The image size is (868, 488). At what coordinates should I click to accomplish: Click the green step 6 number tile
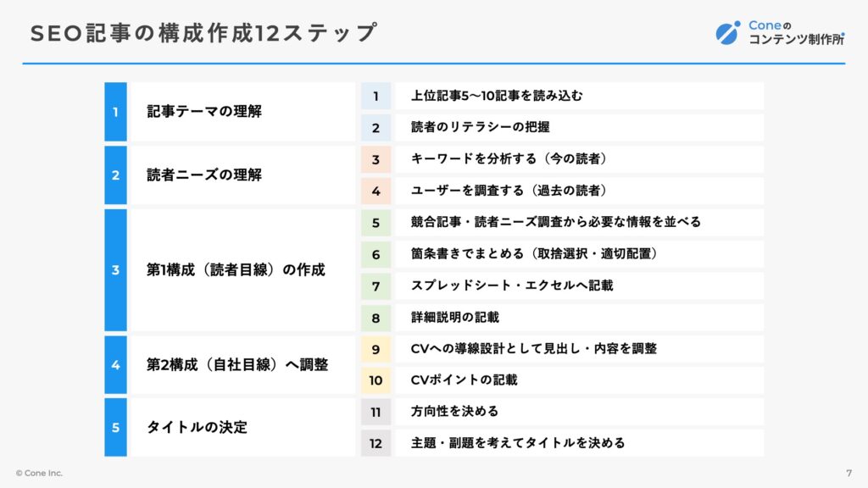point(376,254)
